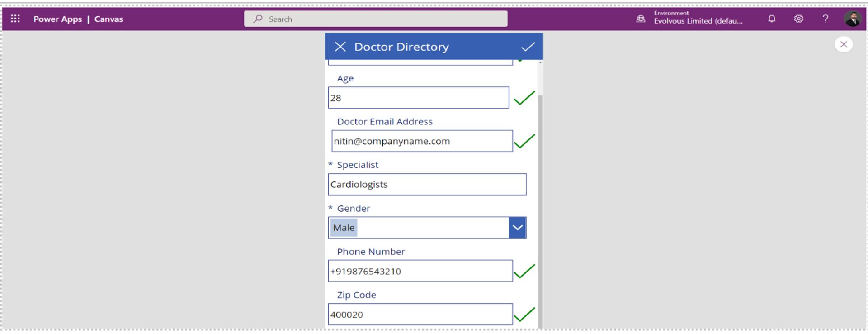Click the form's vertical scrollbar
868x334 pixels.
click(540, 204)
